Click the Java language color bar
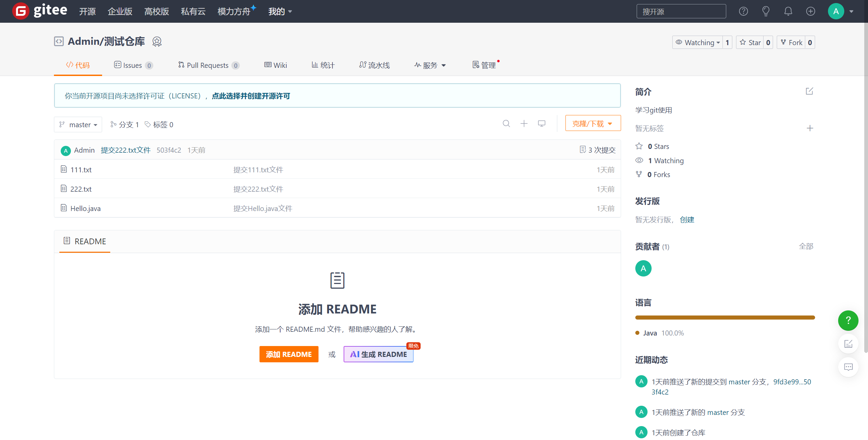This screenshot has width=868, height=440. point(725,318)
